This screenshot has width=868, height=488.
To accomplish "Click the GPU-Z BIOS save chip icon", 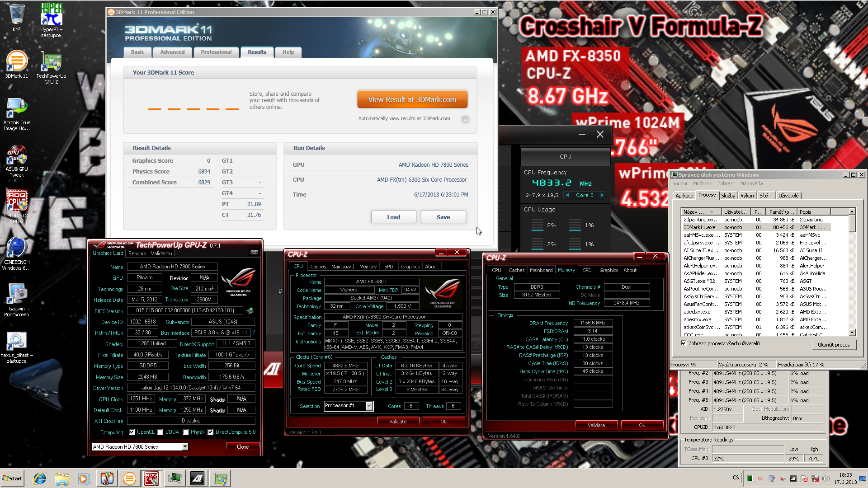I will coord(250,310).
